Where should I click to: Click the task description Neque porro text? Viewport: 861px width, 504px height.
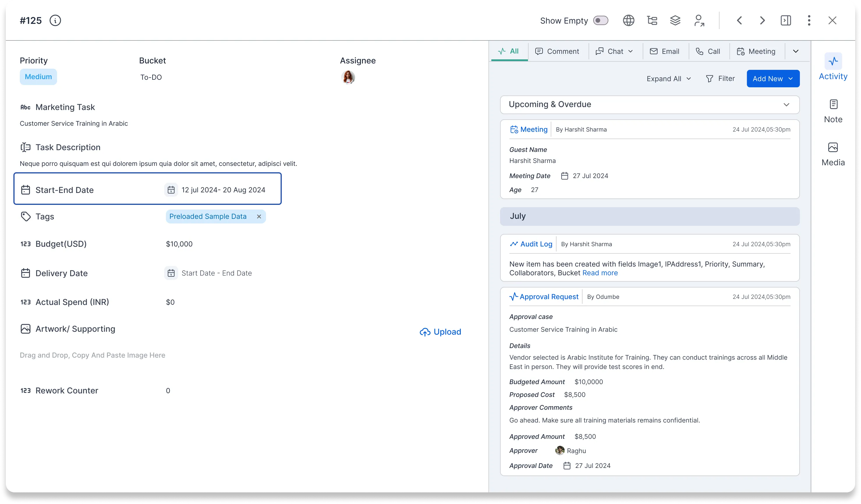(159, 164)
